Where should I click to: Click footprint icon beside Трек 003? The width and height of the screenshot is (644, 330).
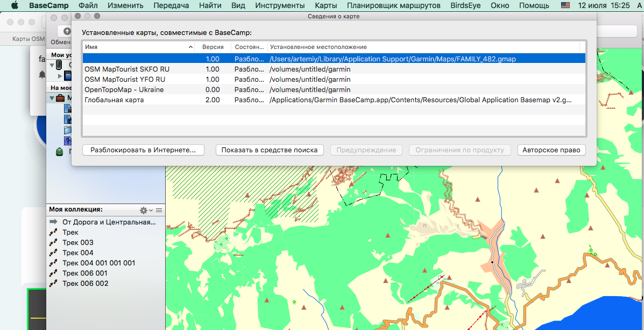[x=54, y=243]
